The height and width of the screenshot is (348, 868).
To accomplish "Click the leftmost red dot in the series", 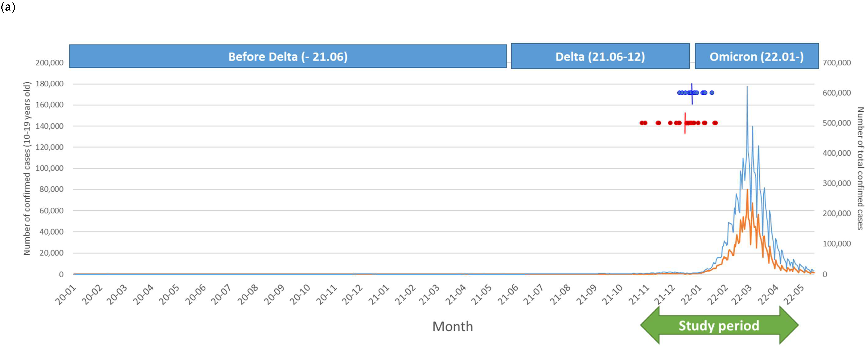I will click(642, 123).
